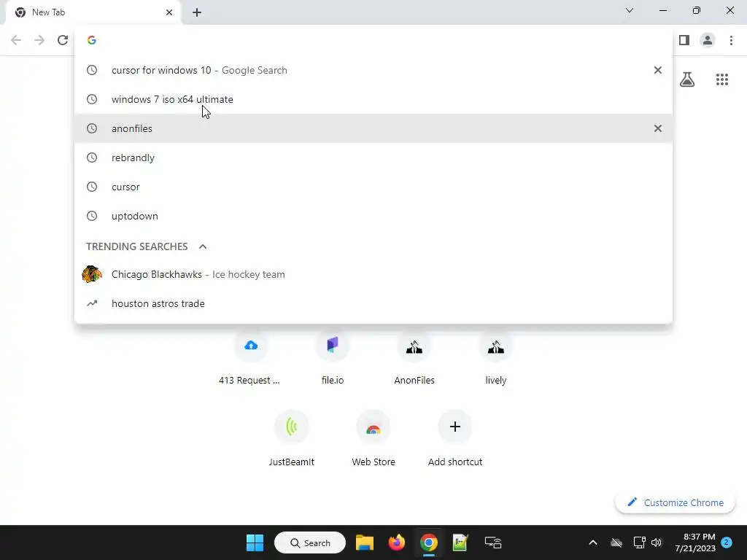Close the New Tab tab
This screenshot has width=747, height=560.
point(169,12)
